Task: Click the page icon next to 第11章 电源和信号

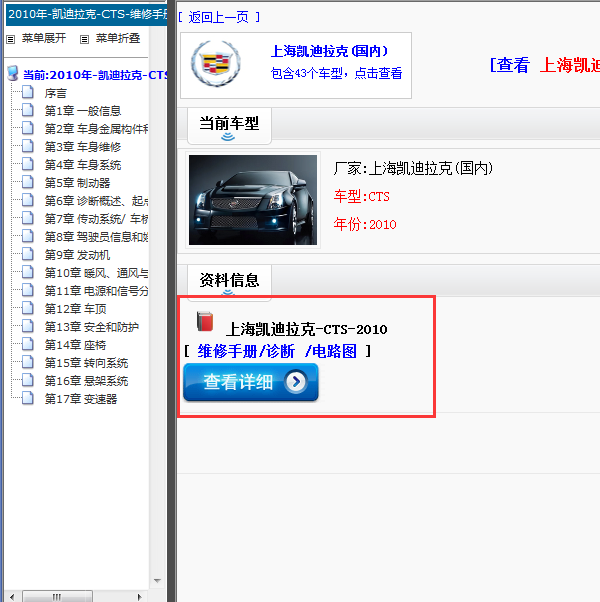Action: pos(28,291)
